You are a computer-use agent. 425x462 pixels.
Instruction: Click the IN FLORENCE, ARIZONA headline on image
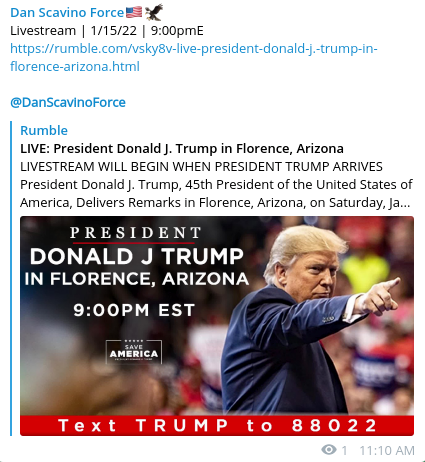pyautogui.click(x=137, y=279)
